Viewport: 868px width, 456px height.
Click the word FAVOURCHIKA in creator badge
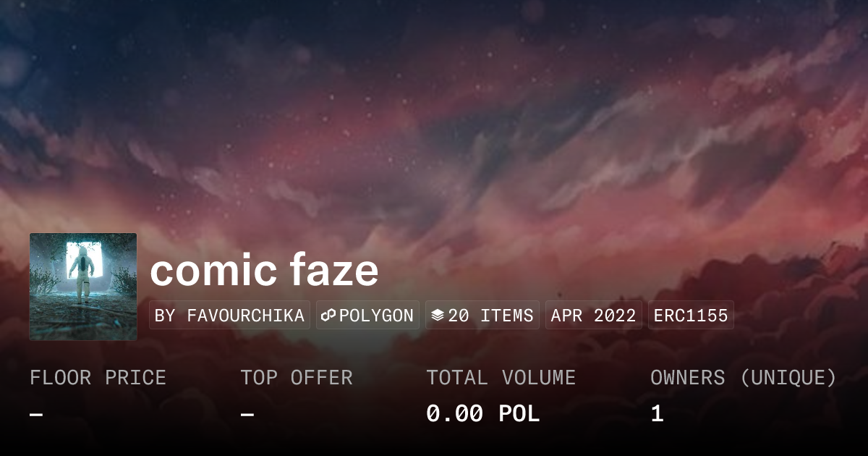pyautogui.click(x=246, y=316)
